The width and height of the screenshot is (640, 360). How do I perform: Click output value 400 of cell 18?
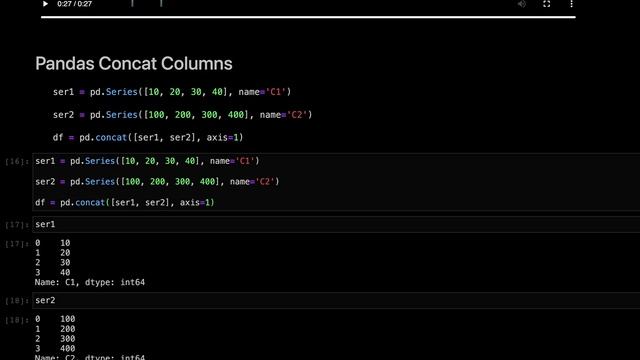pos(68,349)
